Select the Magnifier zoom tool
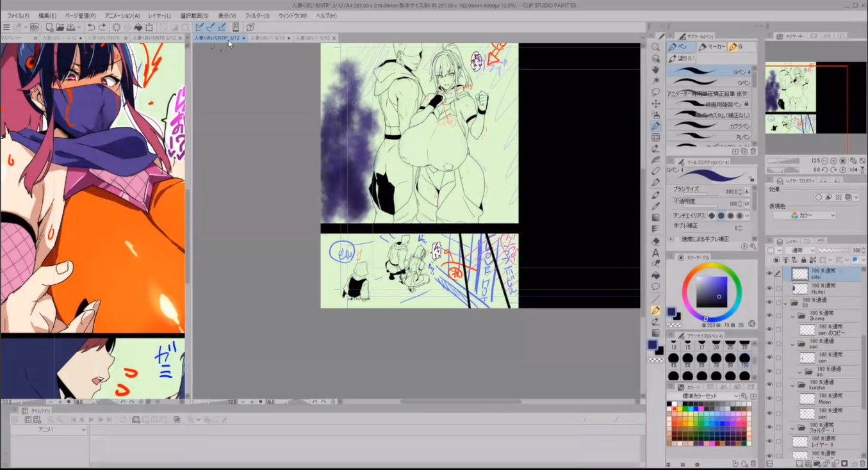This screenshot has height=470, width=868. point(655,47)
